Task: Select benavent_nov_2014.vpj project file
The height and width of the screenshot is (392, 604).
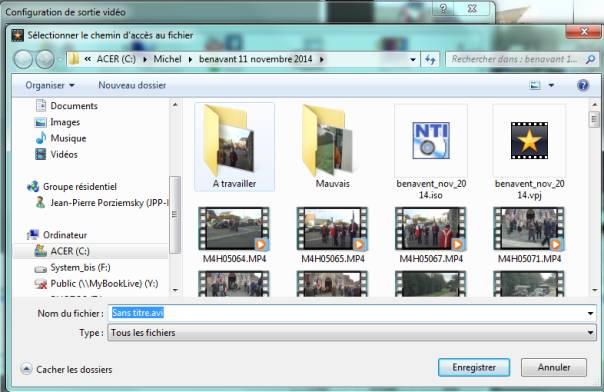Action: point(529,151)
